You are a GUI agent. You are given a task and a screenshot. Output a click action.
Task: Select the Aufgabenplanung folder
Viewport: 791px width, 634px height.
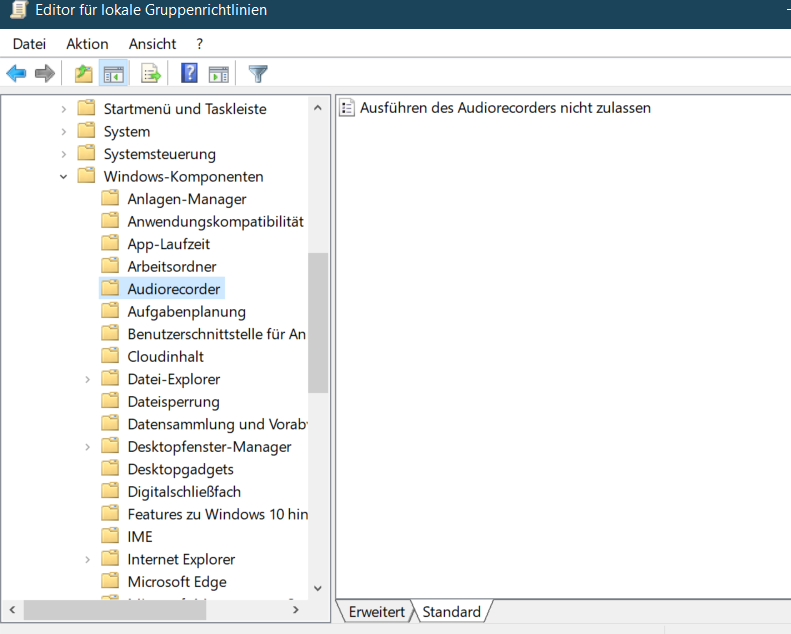pos(186,312)
